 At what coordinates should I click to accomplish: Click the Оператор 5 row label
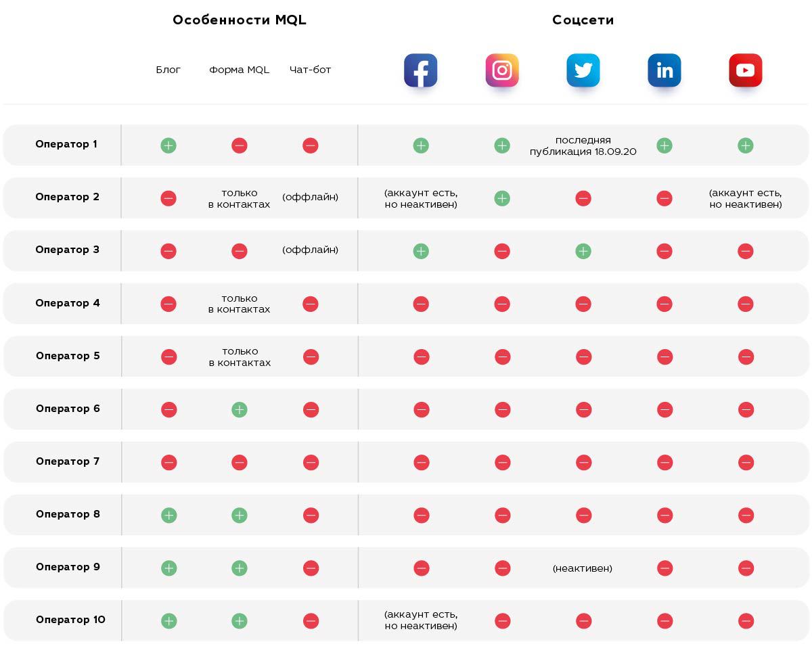68,356
